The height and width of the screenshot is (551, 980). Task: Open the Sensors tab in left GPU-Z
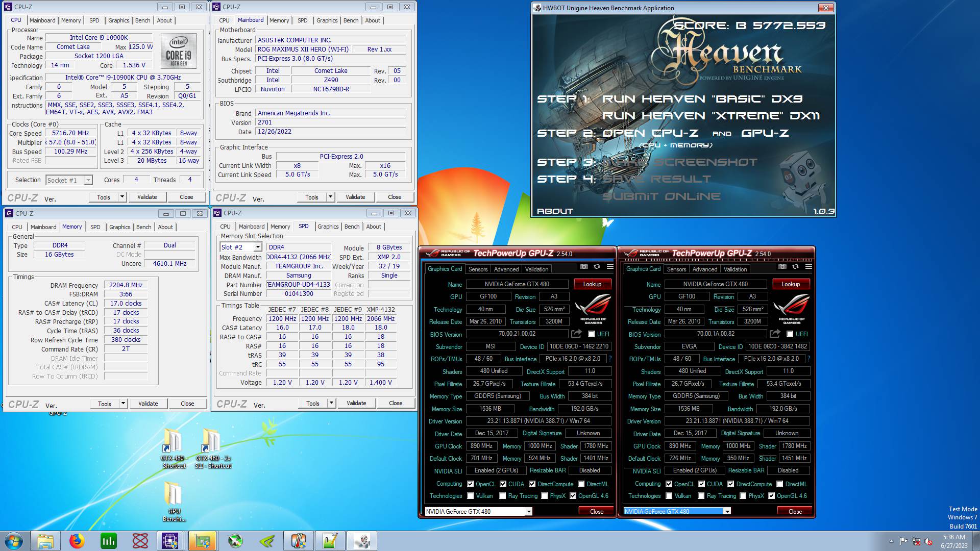pyautogui.click(x=478, y=269)
